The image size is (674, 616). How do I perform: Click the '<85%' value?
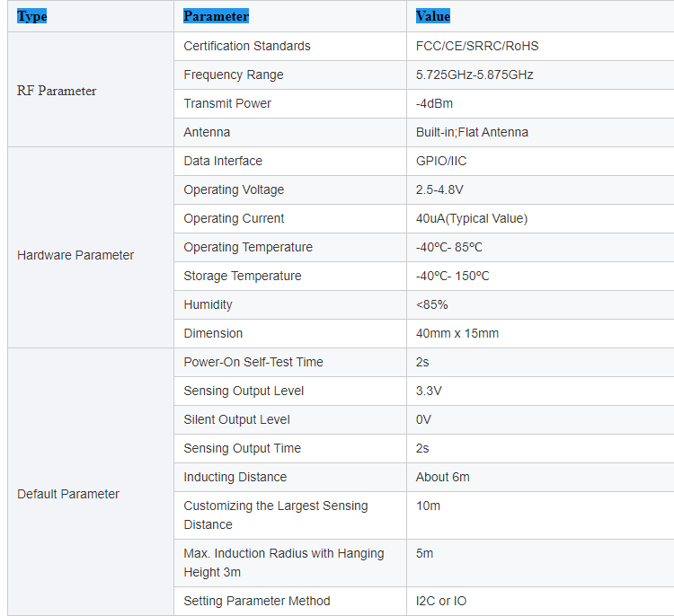(x=431, y=304)
